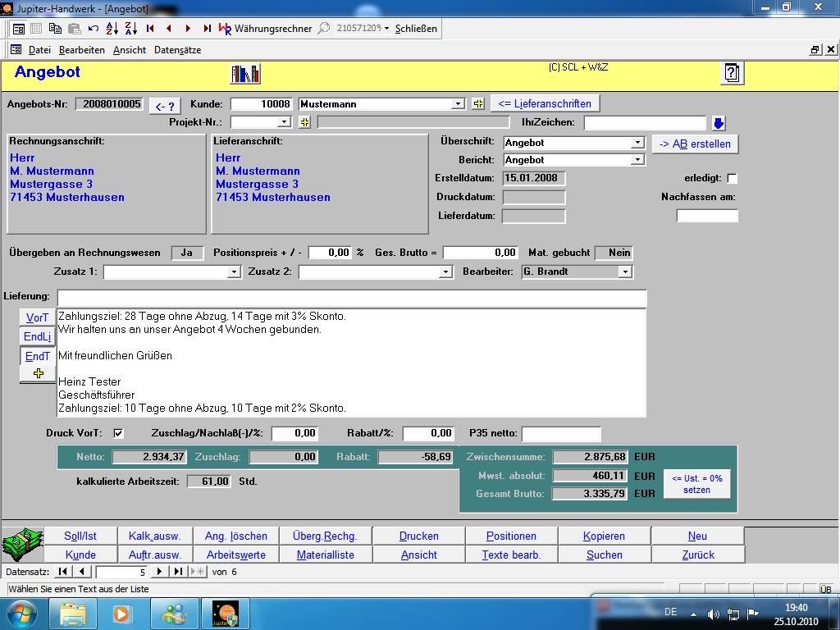Expand the Überschrift dropdown
The image size is (840, 630).
pyautogui.click(x=637, y=143)
